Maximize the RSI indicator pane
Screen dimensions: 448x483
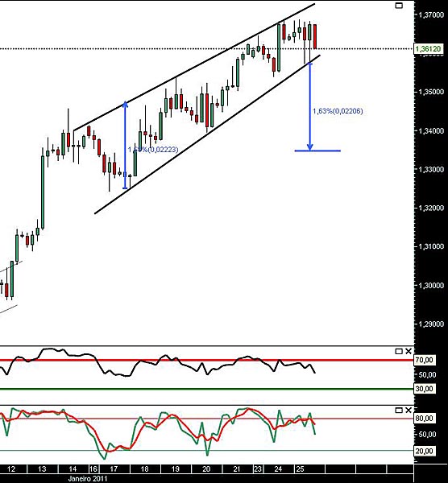tap(399, 351)
